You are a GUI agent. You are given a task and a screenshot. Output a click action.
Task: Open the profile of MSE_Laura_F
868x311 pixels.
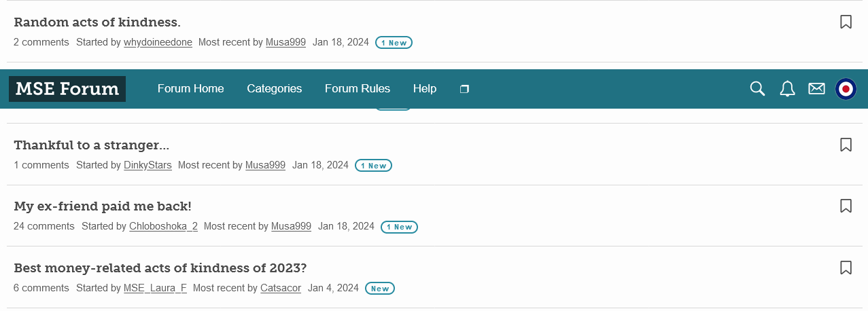pos(155,288)
